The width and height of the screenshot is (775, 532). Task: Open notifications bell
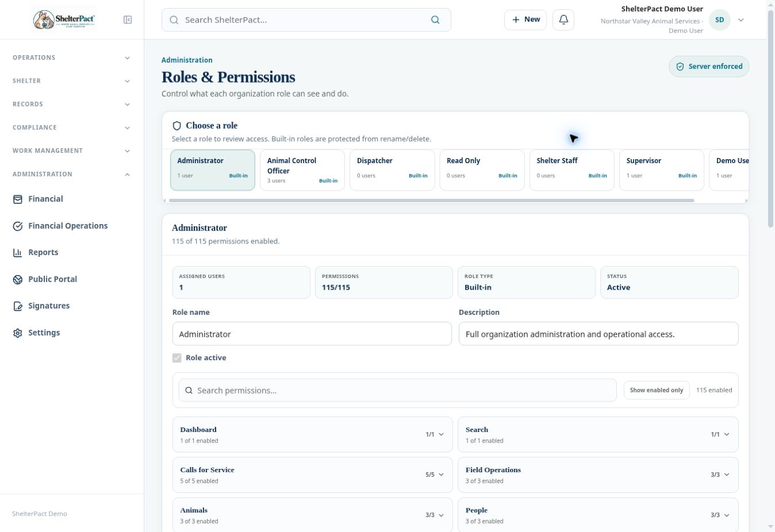563,20
